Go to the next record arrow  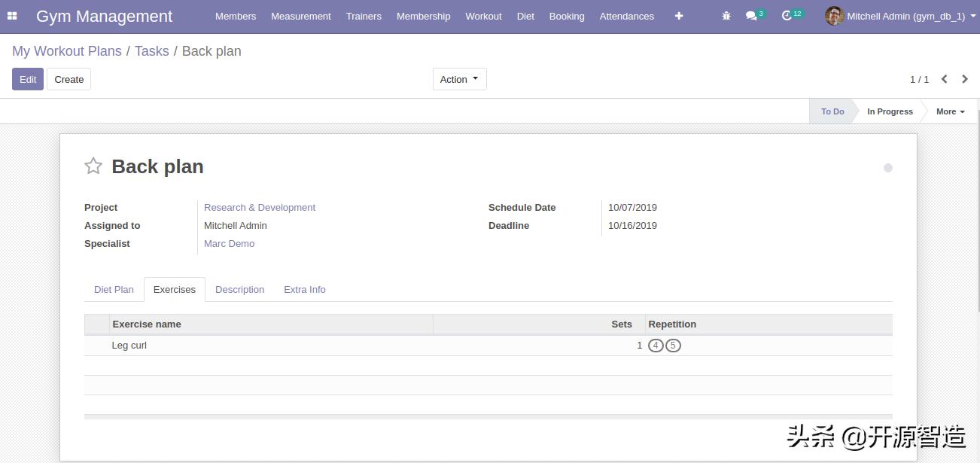pyautogui.click(x=965, y=79)
